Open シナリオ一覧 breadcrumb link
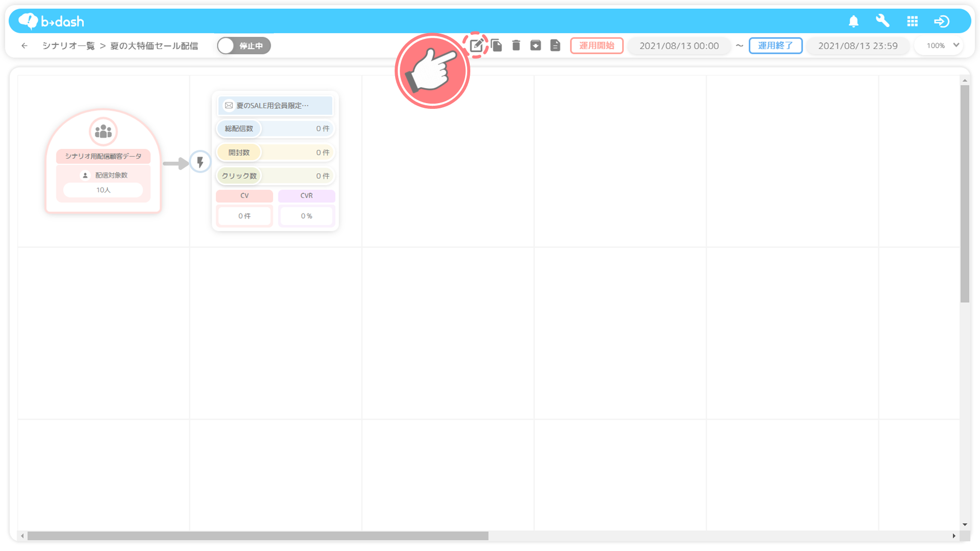The image size is (980, 551). tap(68, 46)
